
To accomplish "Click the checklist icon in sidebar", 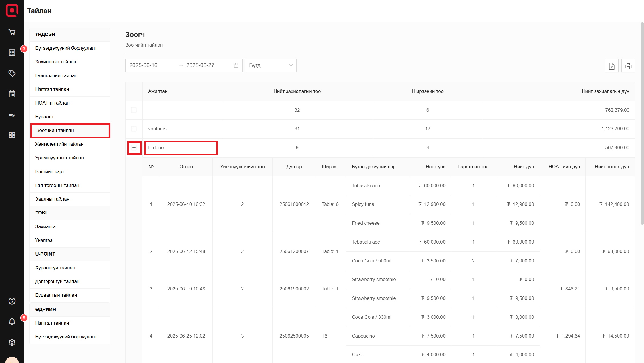I will tap(12, 115).
